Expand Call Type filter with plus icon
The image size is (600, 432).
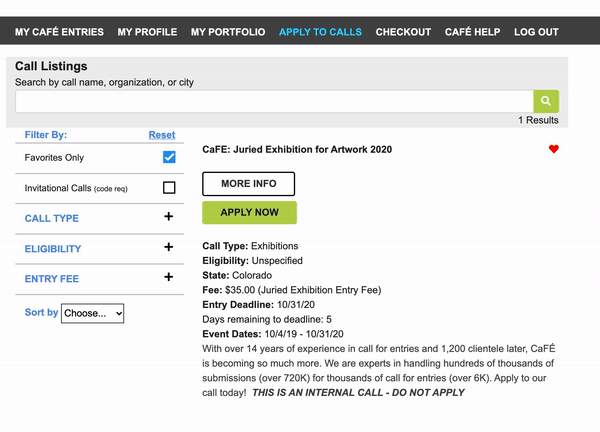point(168,217)
